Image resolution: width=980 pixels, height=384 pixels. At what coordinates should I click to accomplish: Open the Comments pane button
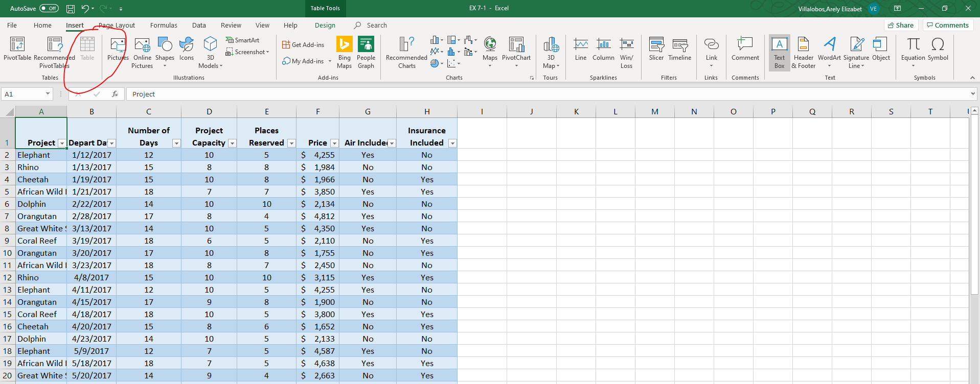pos(948,25)
